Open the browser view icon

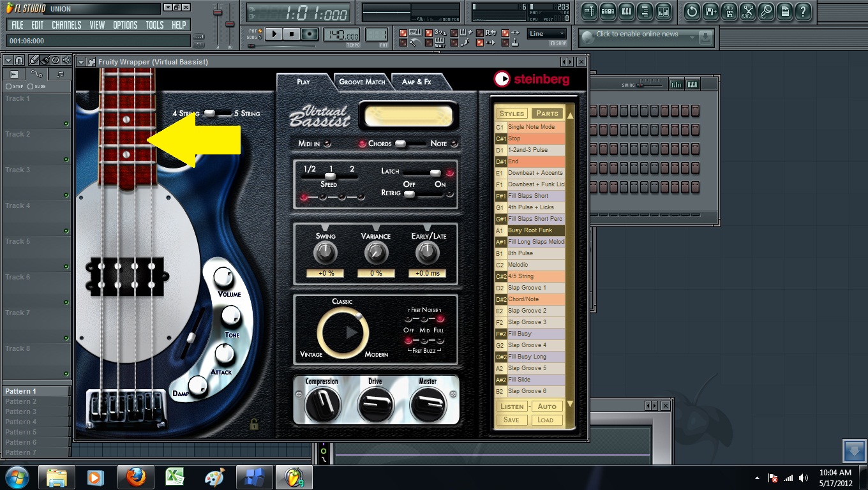coord(645,11)
